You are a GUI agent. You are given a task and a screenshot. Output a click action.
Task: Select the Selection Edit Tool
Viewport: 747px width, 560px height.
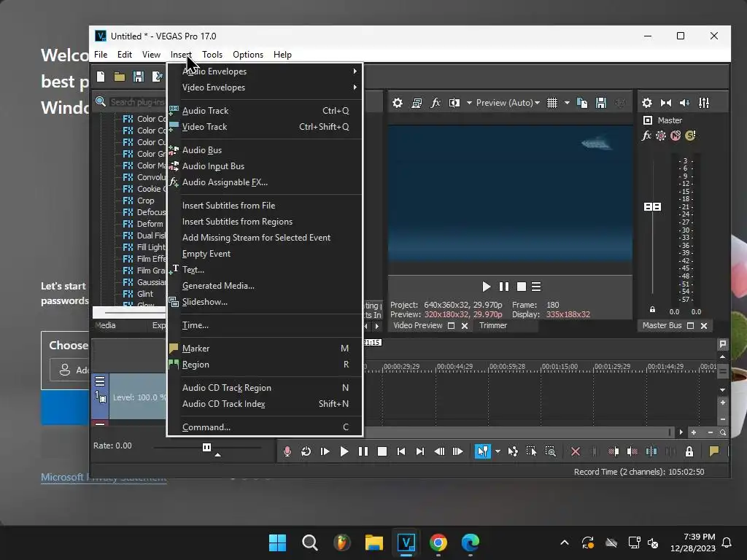(x=531, y=451)
